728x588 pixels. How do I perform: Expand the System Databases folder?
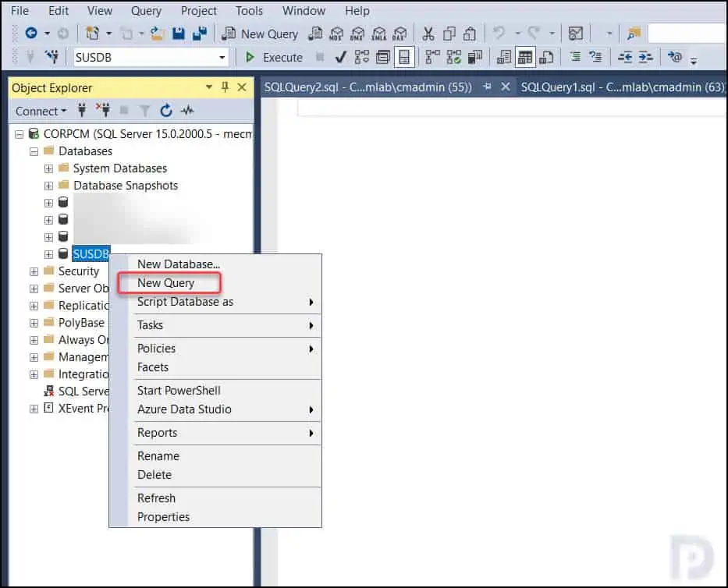click(48, 169)
